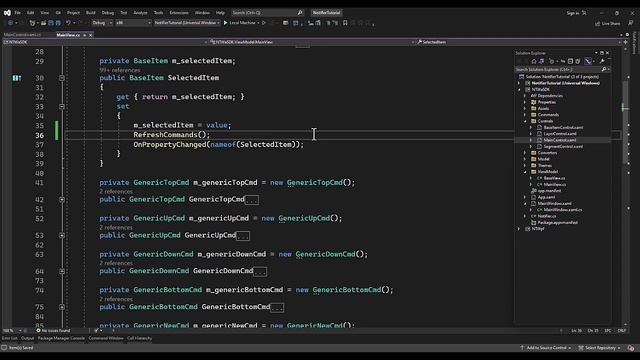Viewport: 640px width, 360px height.
Task: Open the Build menu
Action: click(x=91, y=13)
